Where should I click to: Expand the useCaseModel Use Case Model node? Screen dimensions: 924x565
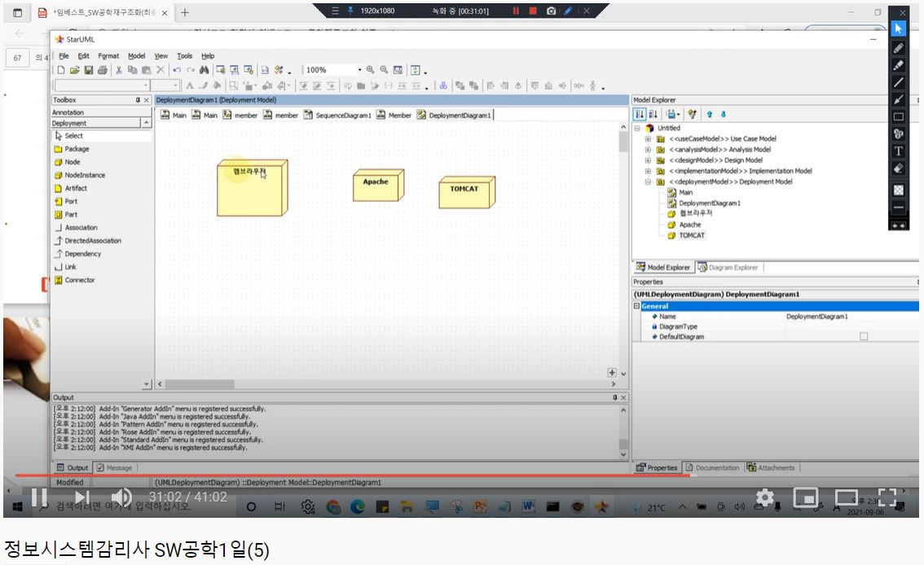pyautogui.click(x=649, y=139)
